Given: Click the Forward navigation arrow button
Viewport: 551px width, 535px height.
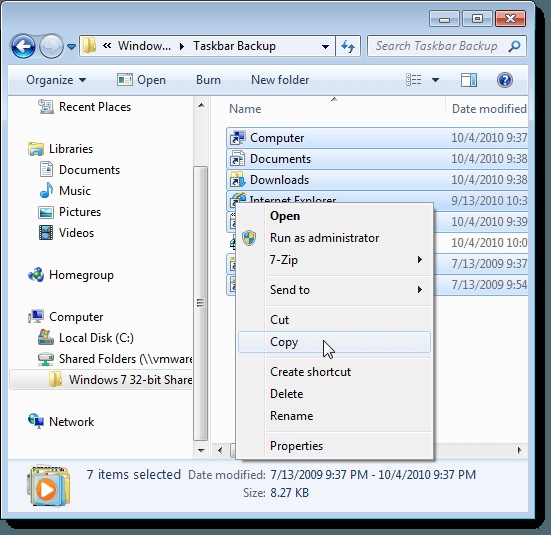Looking at the screenshot, I should 51,46.
